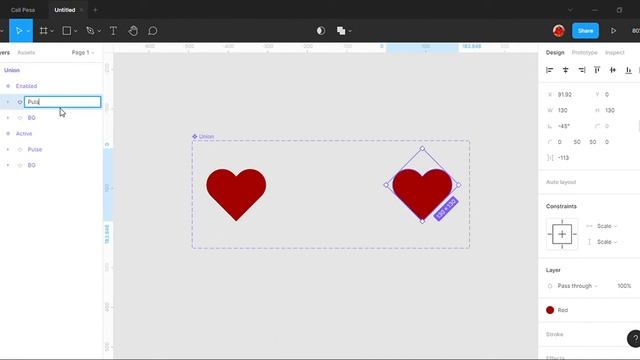640x360 pixels.
Task: Select the Union layer in layers panel
Action: [x=12, y=70]
